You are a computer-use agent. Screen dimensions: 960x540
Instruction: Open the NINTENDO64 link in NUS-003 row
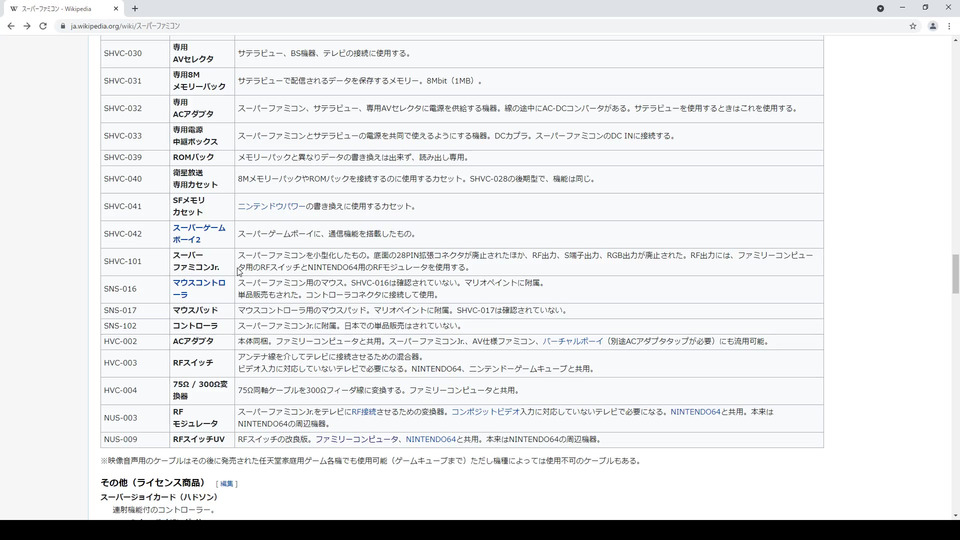point(695,412)
